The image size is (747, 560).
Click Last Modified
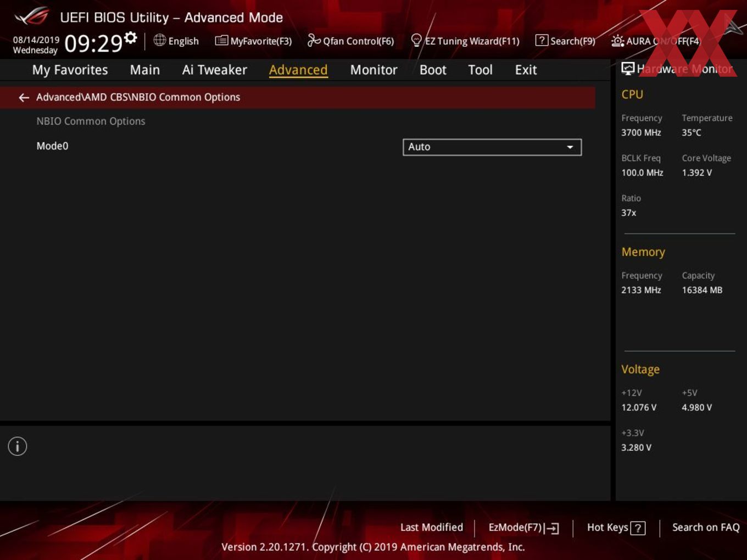click(432, 528)
